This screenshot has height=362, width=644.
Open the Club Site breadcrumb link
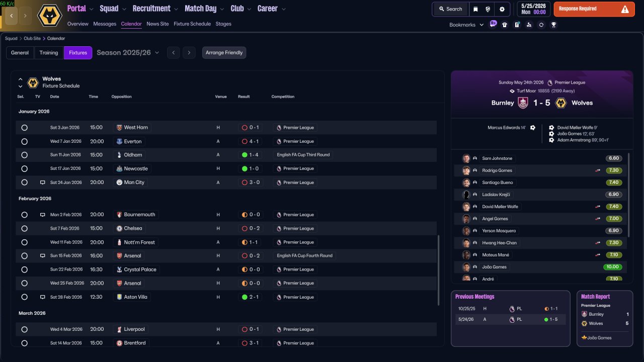coord(32,38)
